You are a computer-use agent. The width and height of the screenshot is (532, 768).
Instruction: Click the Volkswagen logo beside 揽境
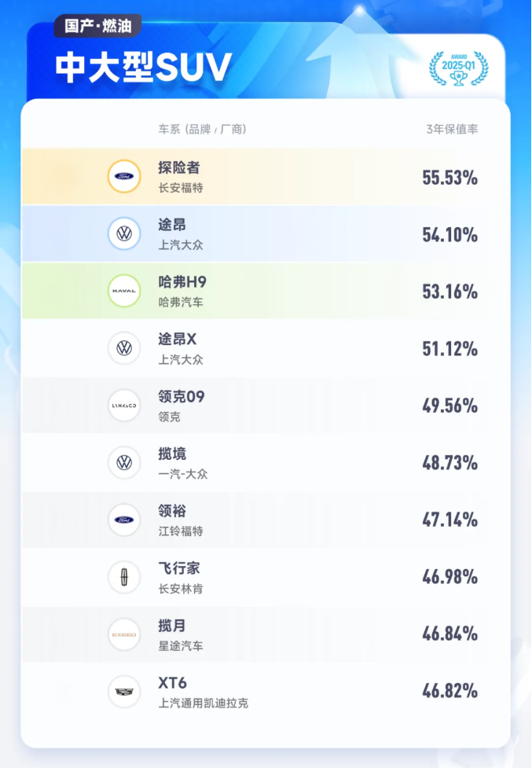[124, 462]
